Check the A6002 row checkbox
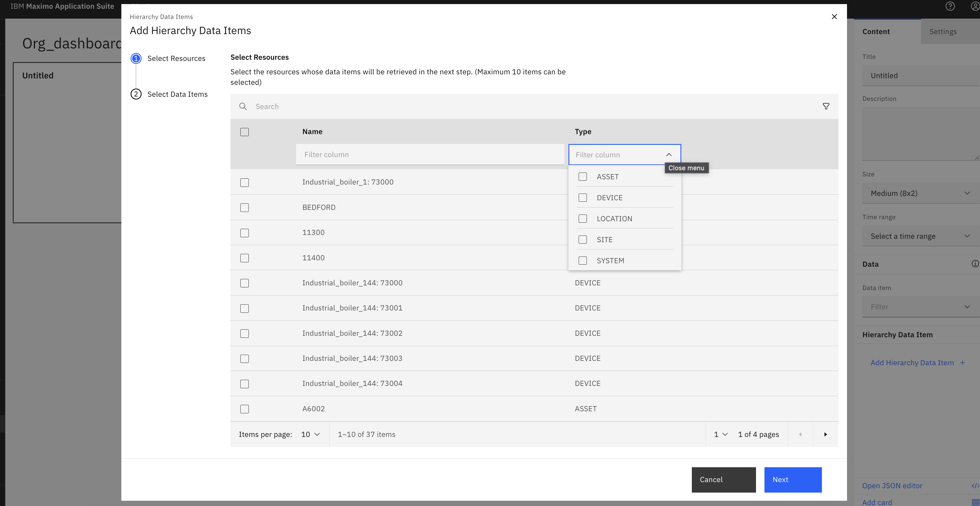This screenshot has height=506, width=980. click(x=245, y=409)
